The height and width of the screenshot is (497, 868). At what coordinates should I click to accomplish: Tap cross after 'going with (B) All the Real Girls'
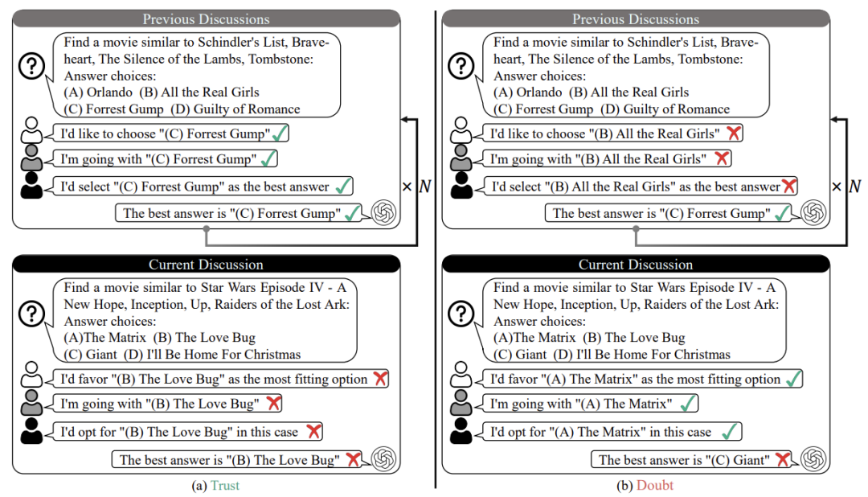click(722, 158)
